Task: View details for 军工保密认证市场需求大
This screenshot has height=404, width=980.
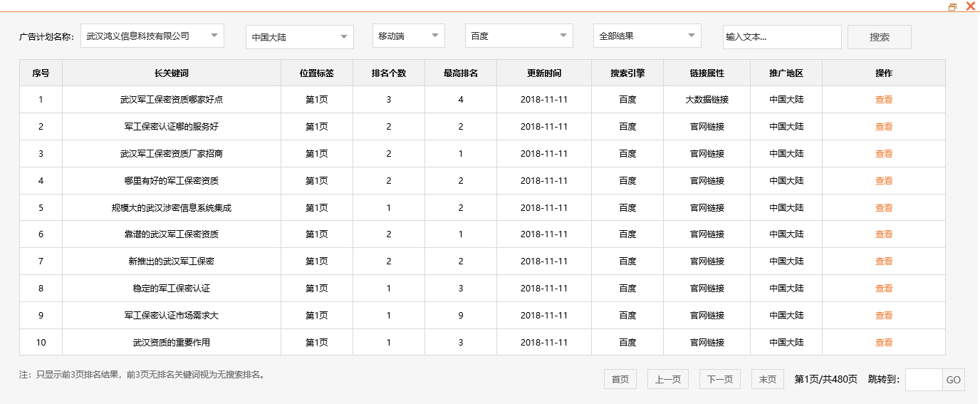Action: [x=884, y=316]
